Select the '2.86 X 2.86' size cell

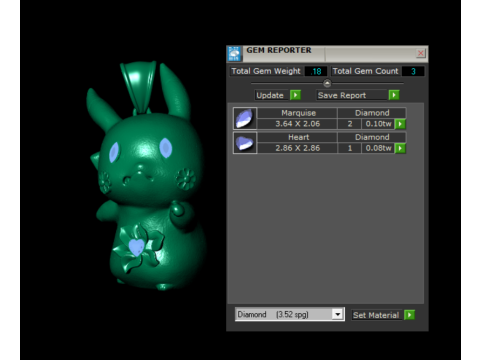[x=297, y=148]
